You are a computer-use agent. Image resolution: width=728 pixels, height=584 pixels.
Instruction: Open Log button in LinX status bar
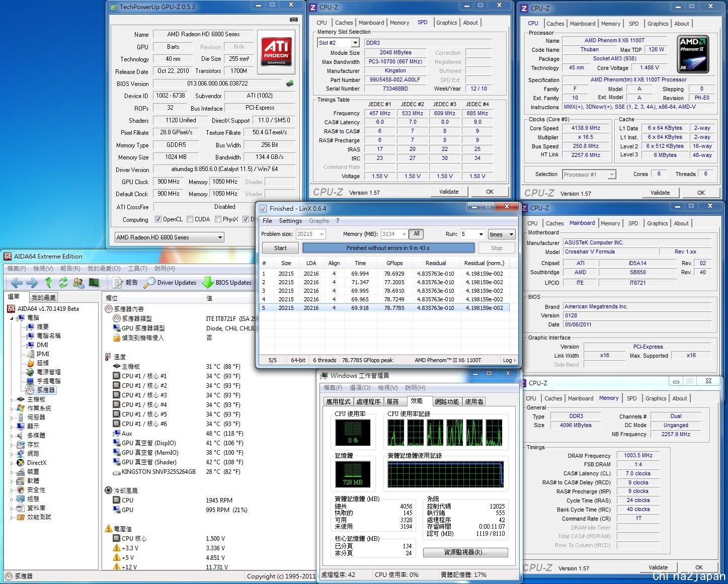click(x=509, y=360)
